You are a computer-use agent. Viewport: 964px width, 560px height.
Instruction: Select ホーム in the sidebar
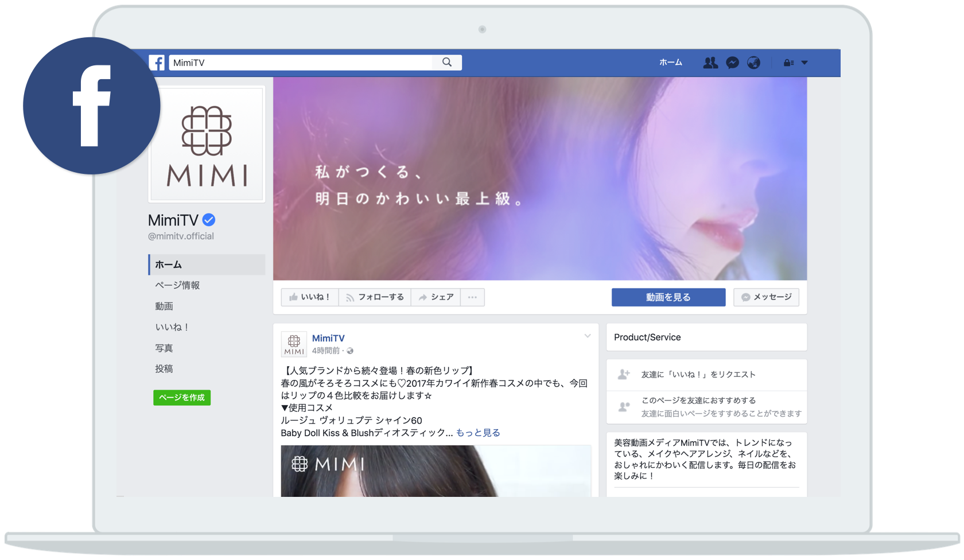click(207, 265)
